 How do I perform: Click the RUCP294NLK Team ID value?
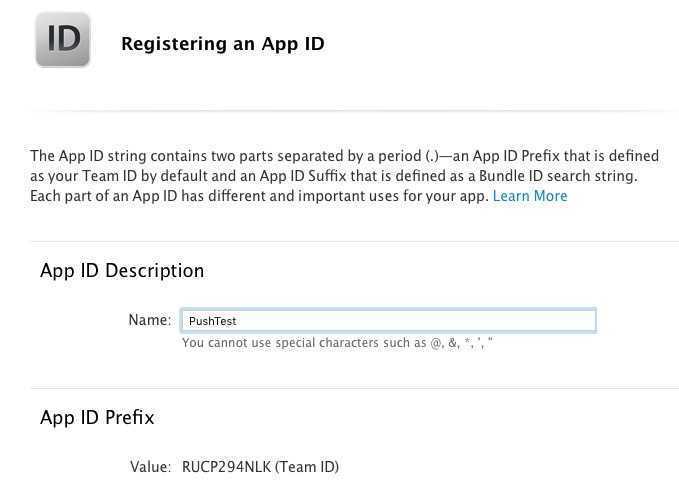pyautogui.click(x=226, y=467)
